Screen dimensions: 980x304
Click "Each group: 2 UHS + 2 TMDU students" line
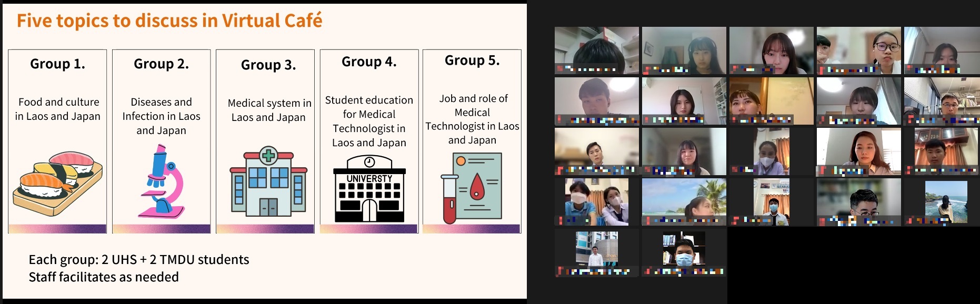pos(139,259)
